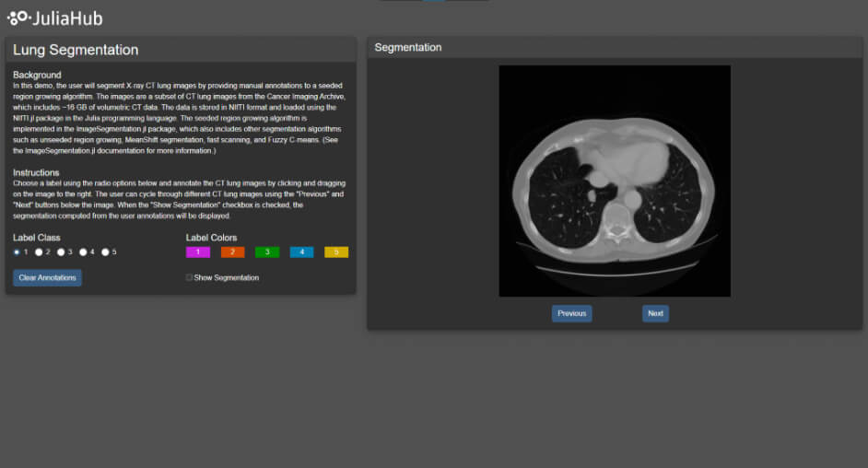The width and height of the screenshot is (868, 468).
Task: Click the Clear Annotations button
Action: pos(47,277)
